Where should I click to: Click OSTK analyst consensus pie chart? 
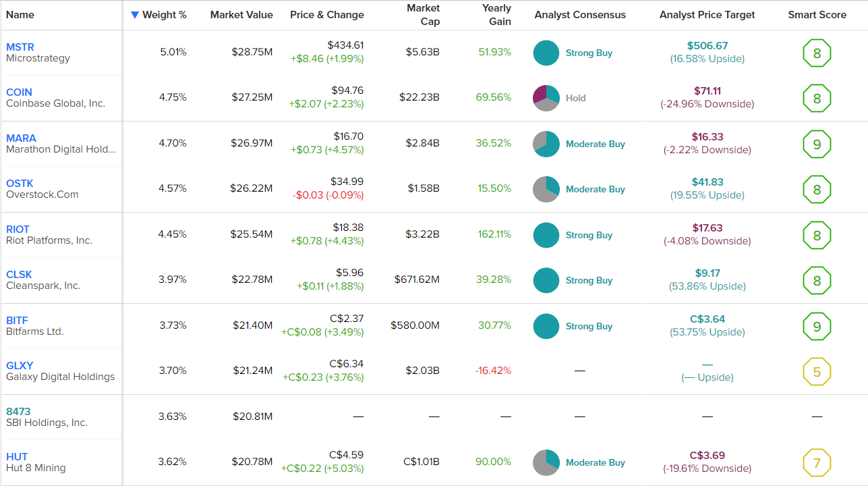(546, 189)
